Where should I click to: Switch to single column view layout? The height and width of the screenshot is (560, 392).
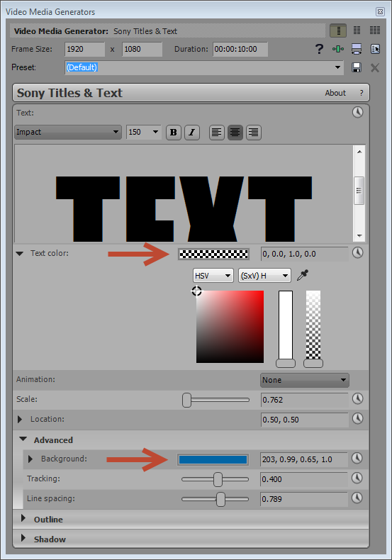(337, 30)
